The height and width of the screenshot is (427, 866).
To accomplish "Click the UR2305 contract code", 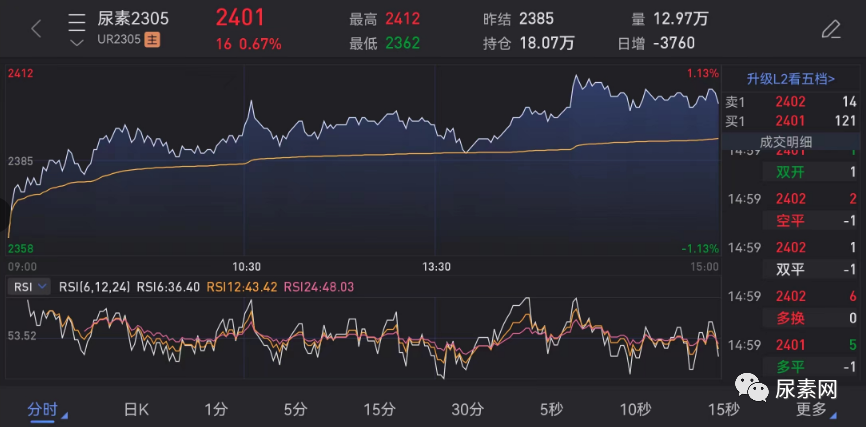I will [x=119, y=40].
